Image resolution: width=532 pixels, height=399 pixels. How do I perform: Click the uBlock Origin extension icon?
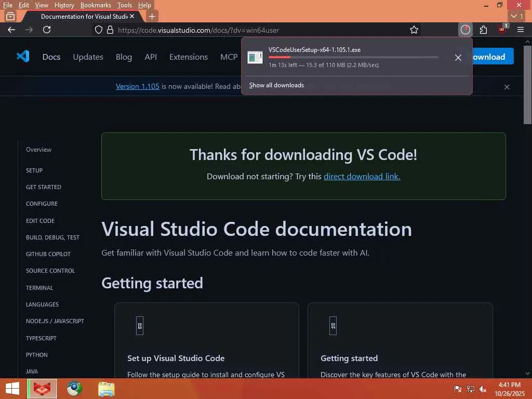click(x=502, y=29)
